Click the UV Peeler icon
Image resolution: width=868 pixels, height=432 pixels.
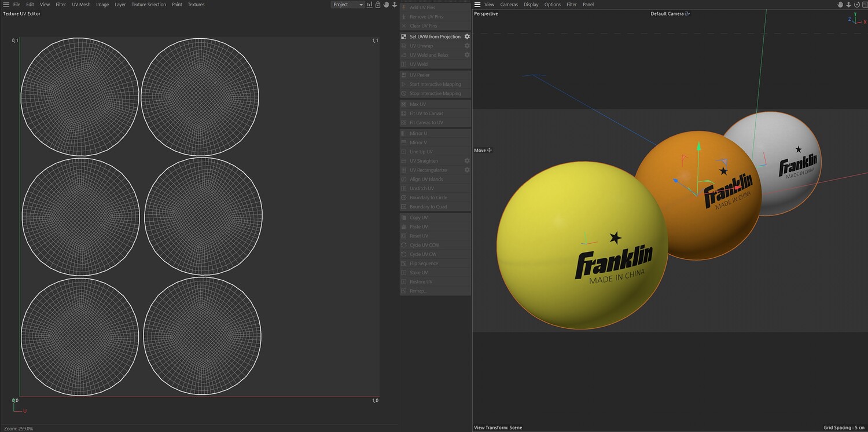click(404, 75)
